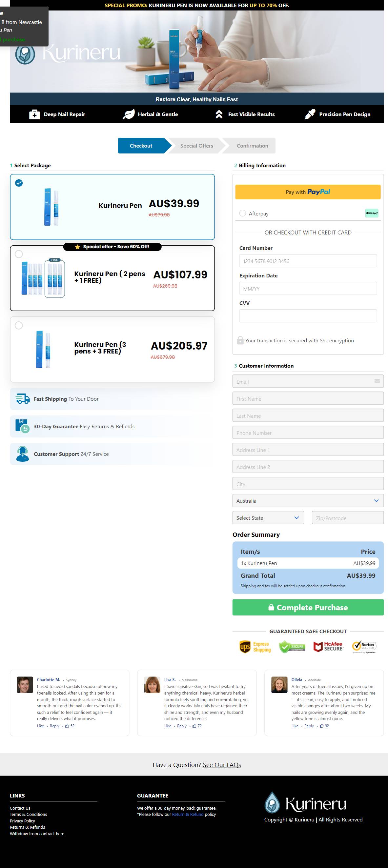The height and width of the screenshot is (868, 388).
Task: Open the Privacy Policy footer link
Action: tap(22, 821)
